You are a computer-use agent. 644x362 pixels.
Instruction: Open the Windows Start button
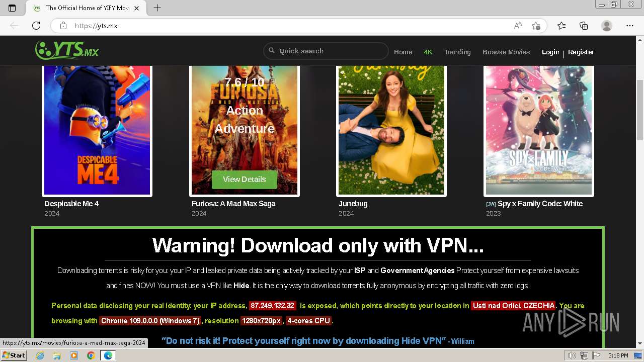(x=14, y=355)
